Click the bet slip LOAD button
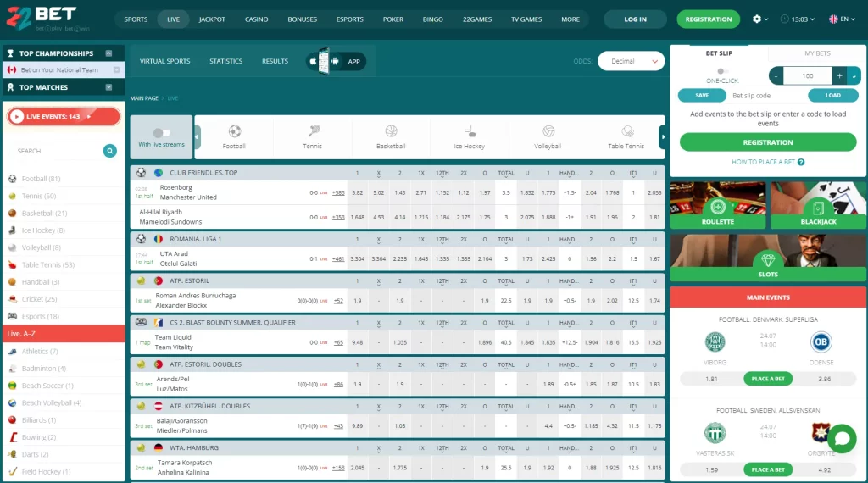This screenshot has height=483, width=868. [x=832, y=95]
